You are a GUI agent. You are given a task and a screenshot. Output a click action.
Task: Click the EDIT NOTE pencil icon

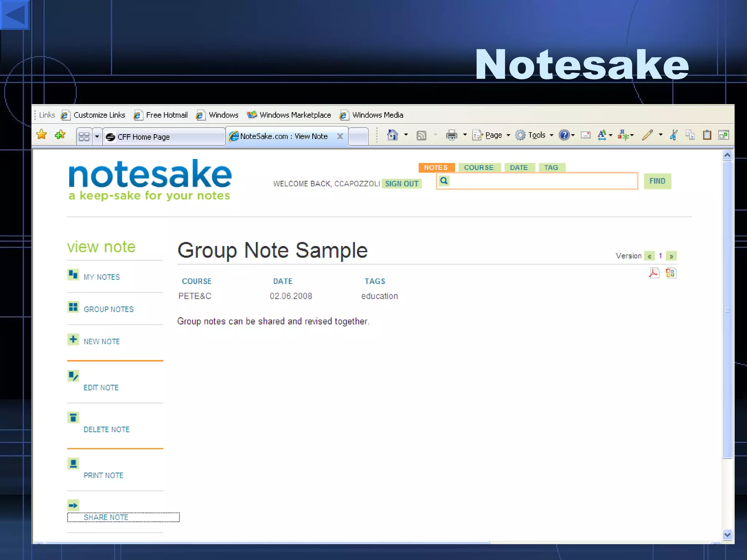coord(73,376)
